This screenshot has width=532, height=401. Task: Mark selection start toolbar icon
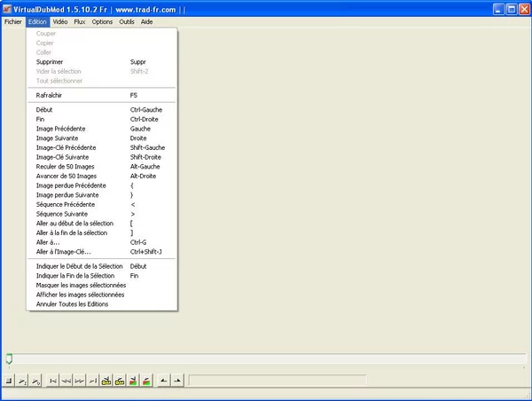click(x=163, y=381)
